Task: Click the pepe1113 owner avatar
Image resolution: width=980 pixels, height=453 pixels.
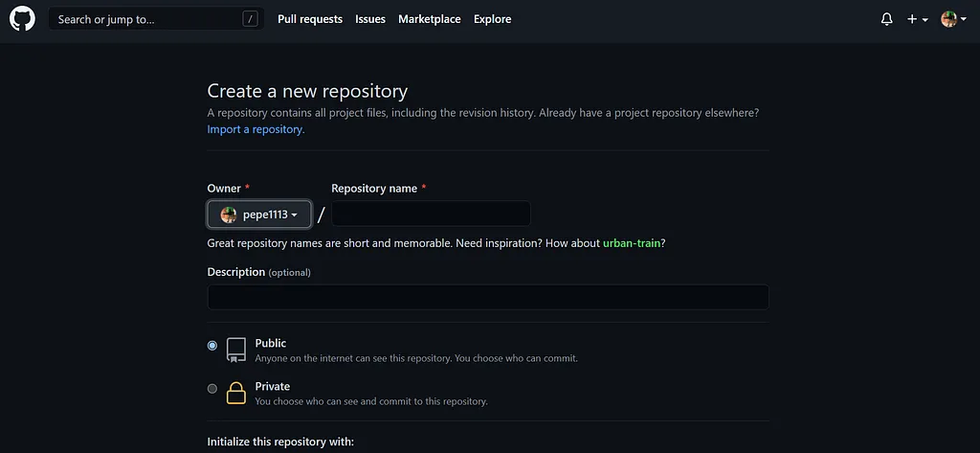Action: pos(229,215)
